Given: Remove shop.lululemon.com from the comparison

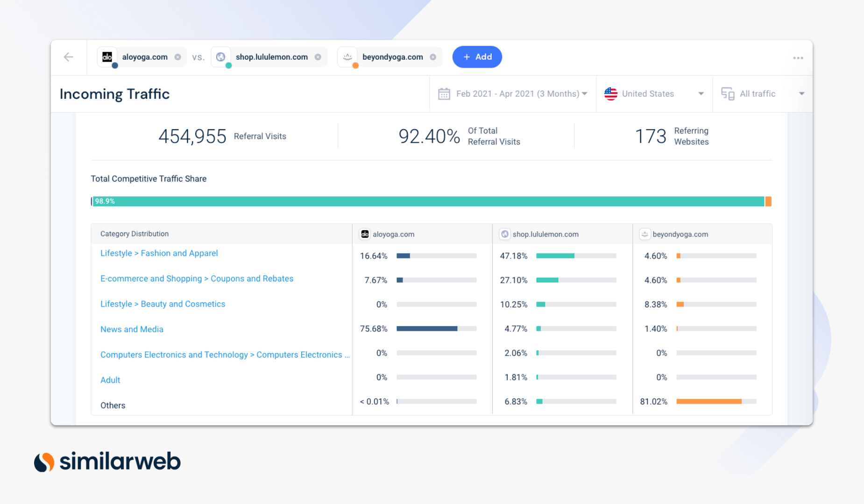Looking at the screenshot, I should click(319, 56).
